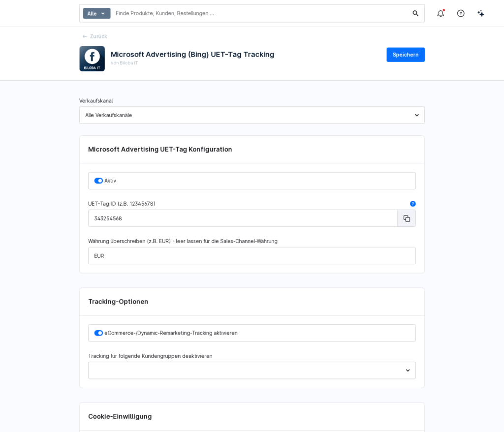Open the AI copilot sparkle icon

[481, 13]
